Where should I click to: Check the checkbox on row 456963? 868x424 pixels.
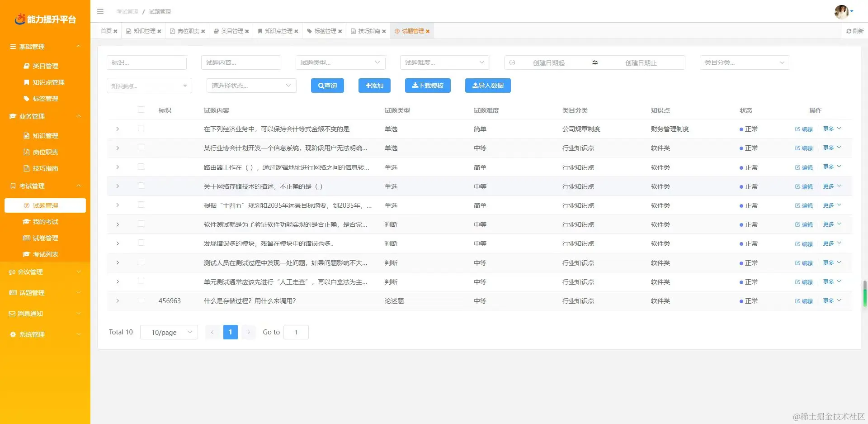tap(141, 300)
